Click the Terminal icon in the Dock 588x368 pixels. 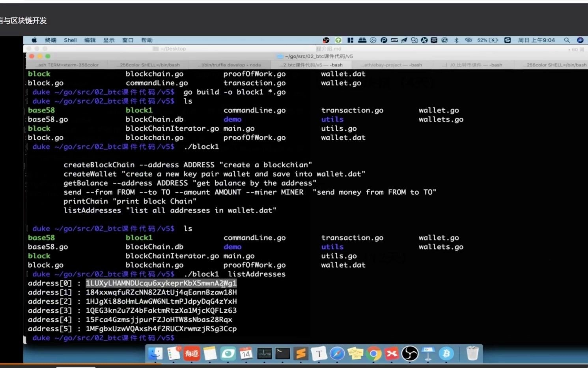coord(282,353)
